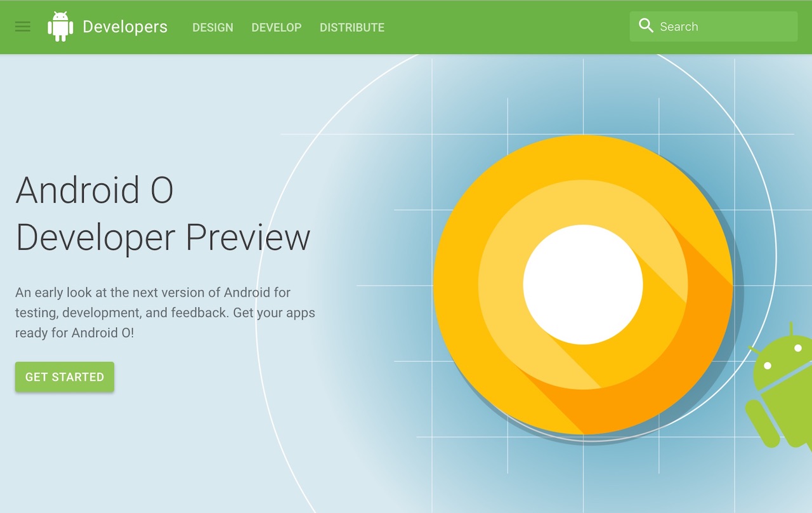The image size is (812, 513).
Task: Click the GET STARTED button
Action: tap(65, 377)
